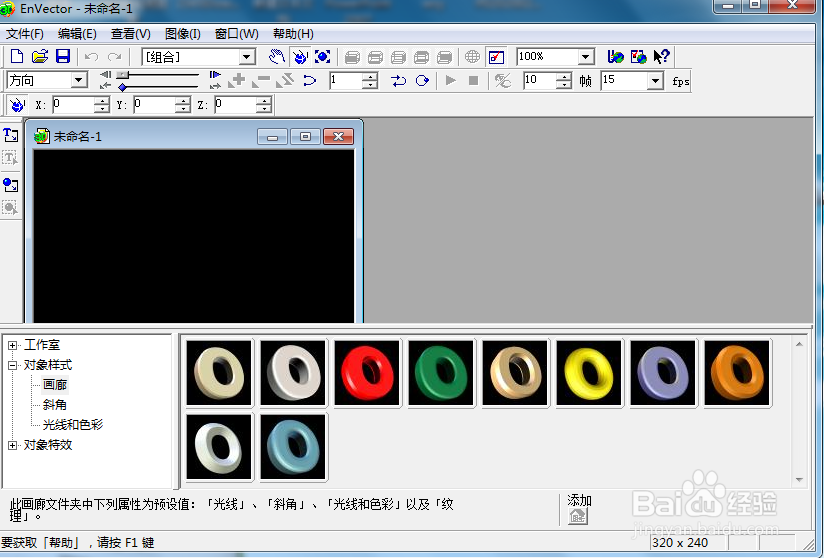Image resolution: width=824 pixels, height=558 pixels.
Task: Open the 图像(I) menu
Action: click(x=182, y=34)
